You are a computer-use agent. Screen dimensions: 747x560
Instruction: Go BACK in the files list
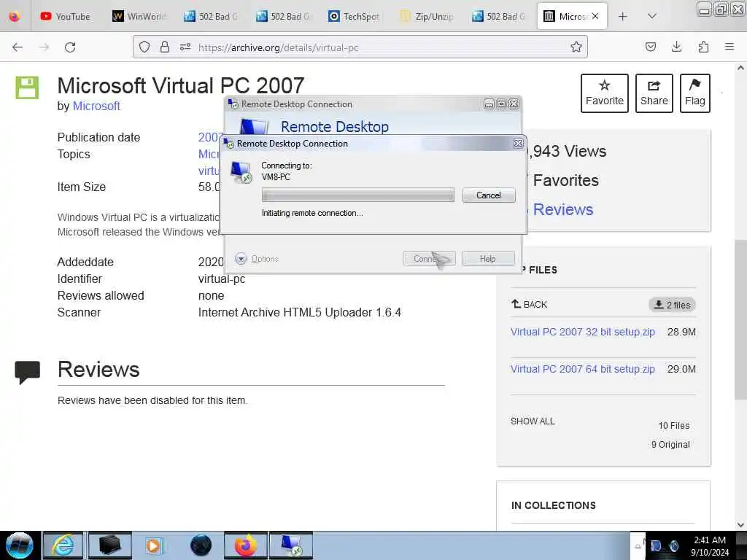coord(530,304)
